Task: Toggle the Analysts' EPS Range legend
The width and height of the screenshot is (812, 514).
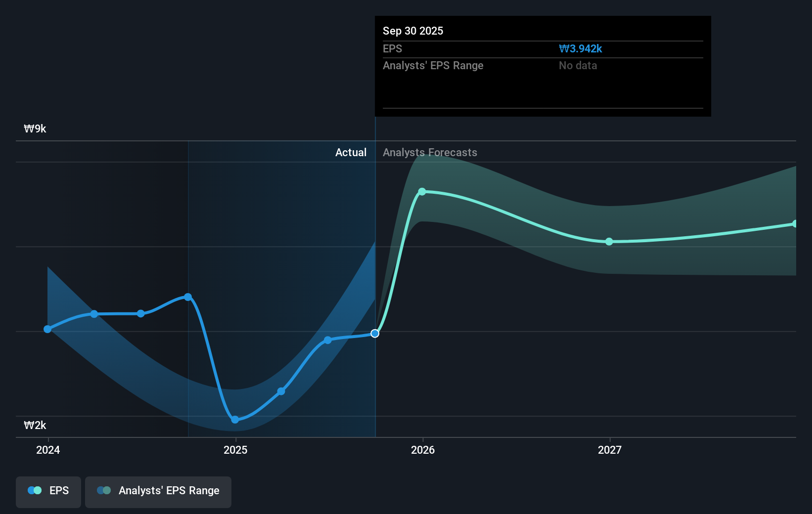Action: (x=158, y=492)
